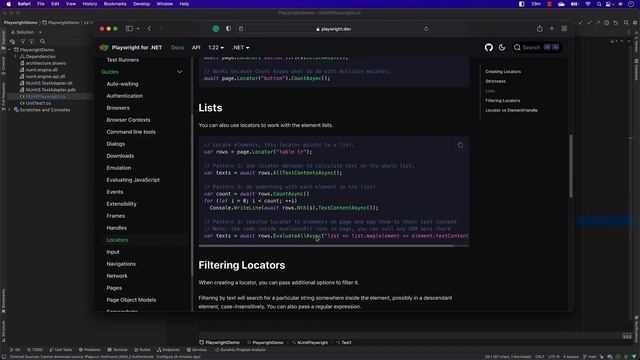
Task: Select architecture.drawio in Rider's solution tree
Action: [45, 63]
